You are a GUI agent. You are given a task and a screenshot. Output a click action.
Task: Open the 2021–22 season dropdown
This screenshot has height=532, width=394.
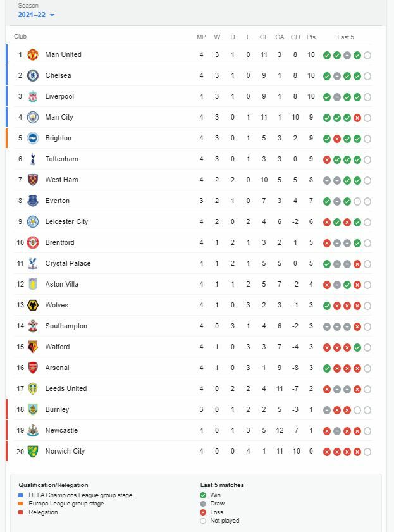(x=37, y=15)
